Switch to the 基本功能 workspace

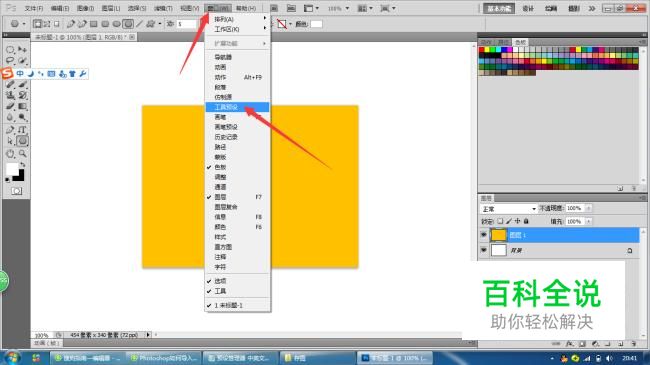click(499, 8)
